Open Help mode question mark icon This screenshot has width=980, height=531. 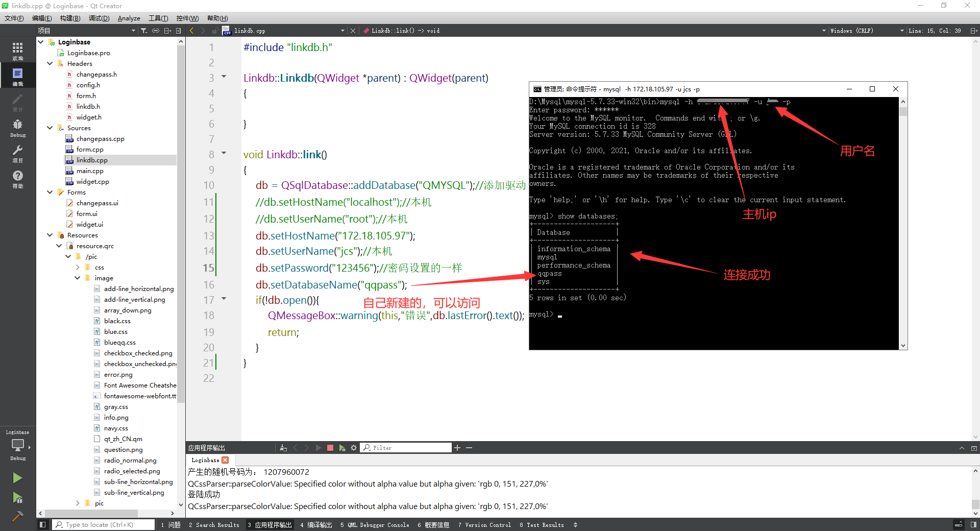point(17,179)
